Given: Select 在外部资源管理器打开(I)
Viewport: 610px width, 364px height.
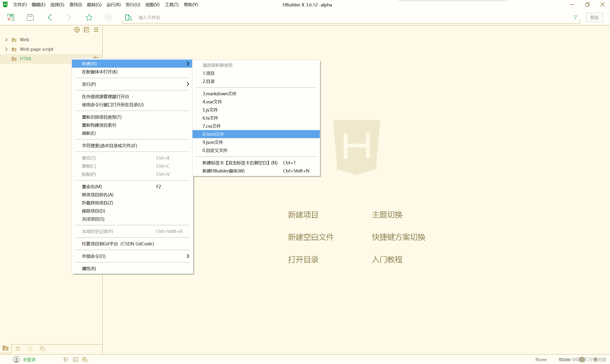Looking at the screenshot, I should coord(132,97).
